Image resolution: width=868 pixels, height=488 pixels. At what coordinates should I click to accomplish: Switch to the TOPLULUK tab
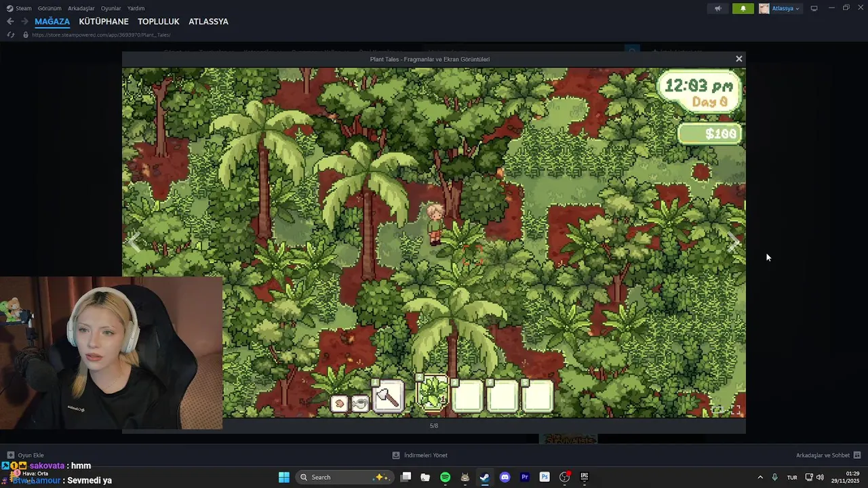pyautogui.click(x=159, y=22)
